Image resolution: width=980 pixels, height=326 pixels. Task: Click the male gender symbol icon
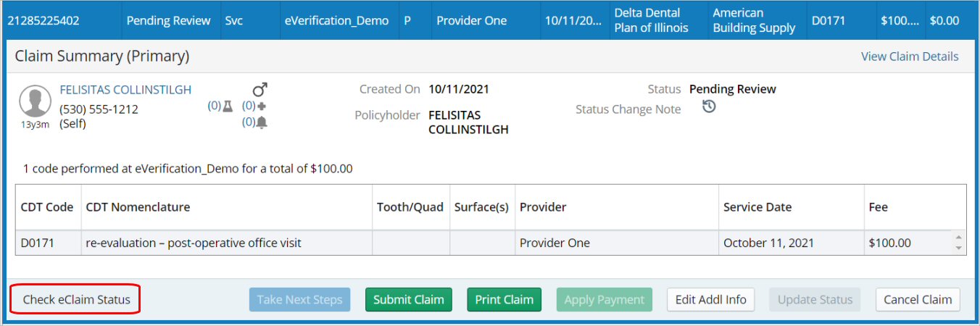coord(259,90)
